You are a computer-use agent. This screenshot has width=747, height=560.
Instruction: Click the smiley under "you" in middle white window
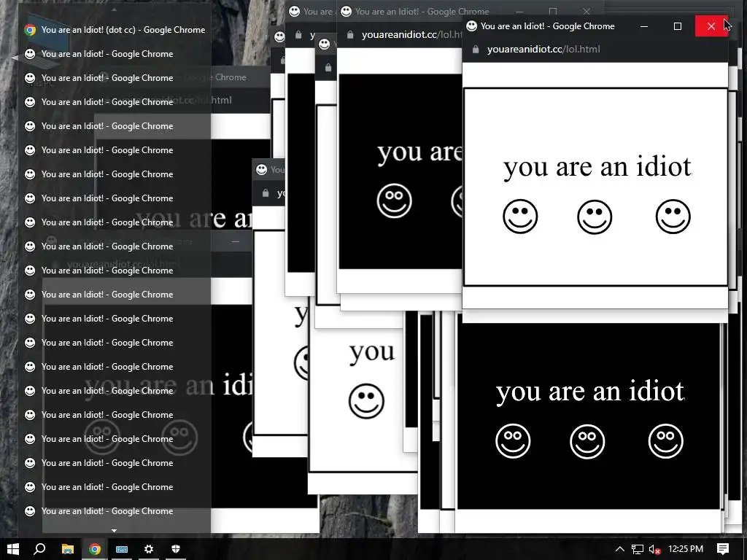pyautogui.click(x=366, y=401)
